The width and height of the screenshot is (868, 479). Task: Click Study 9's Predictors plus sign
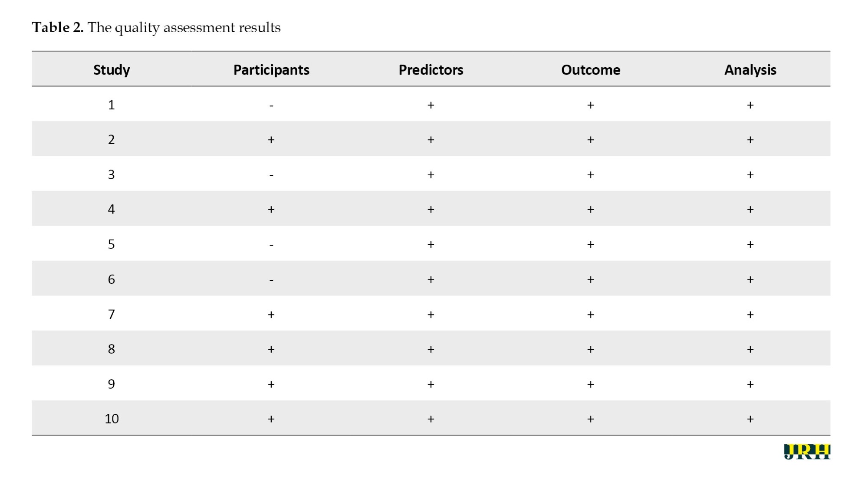pos(431,384)
